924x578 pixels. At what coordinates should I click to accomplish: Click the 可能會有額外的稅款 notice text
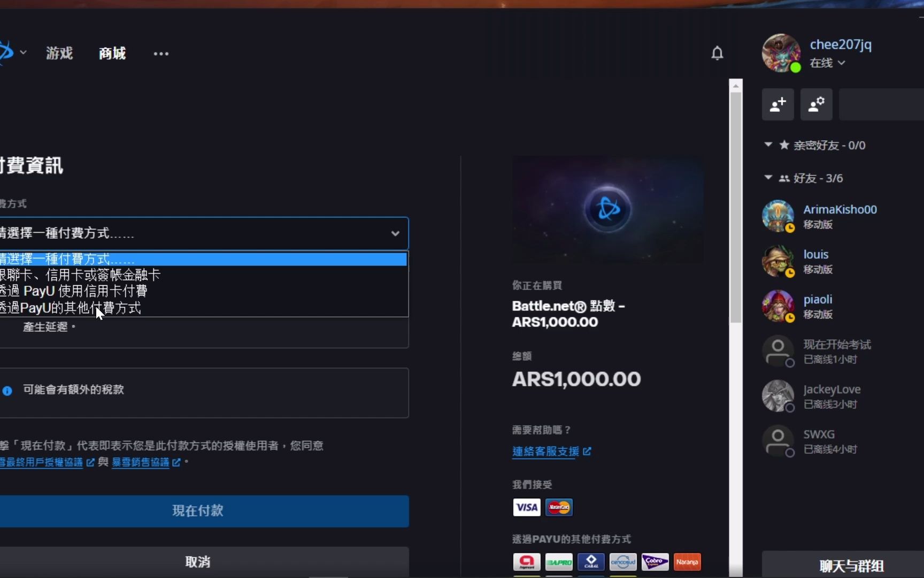pyautogui.click(x=74, y=390)
